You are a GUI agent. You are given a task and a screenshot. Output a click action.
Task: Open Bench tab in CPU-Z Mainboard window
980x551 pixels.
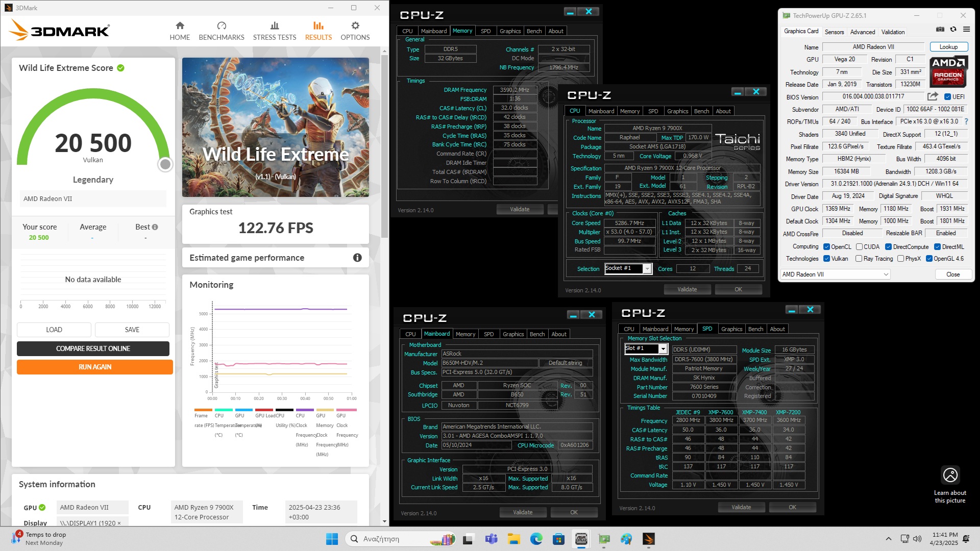pos(537,334)
